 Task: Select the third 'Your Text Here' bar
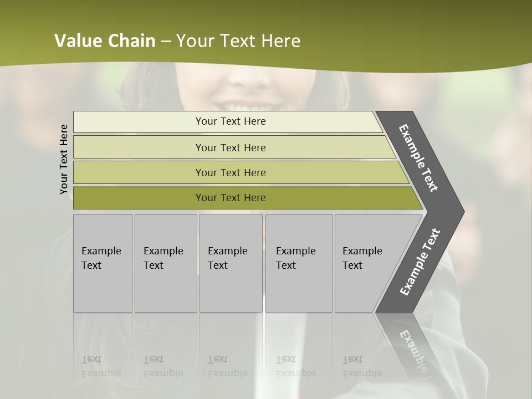pyautogui.click(x=241, y=172)
